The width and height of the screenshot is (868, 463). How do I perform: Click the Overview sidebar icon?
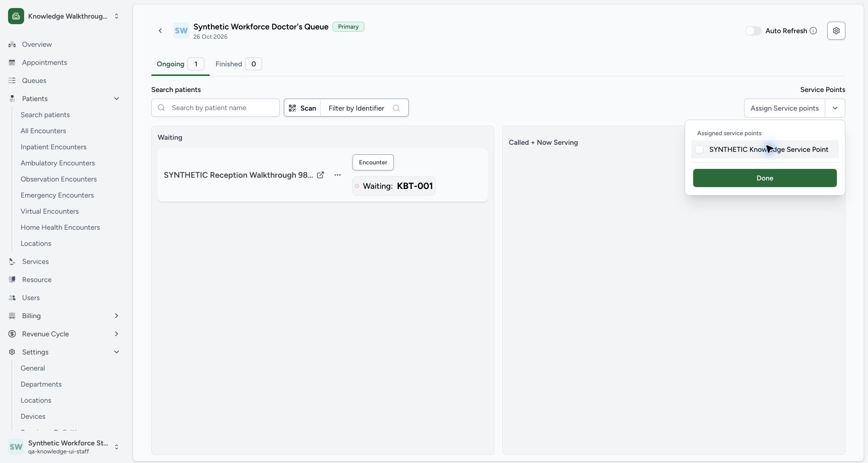(12, 44)
